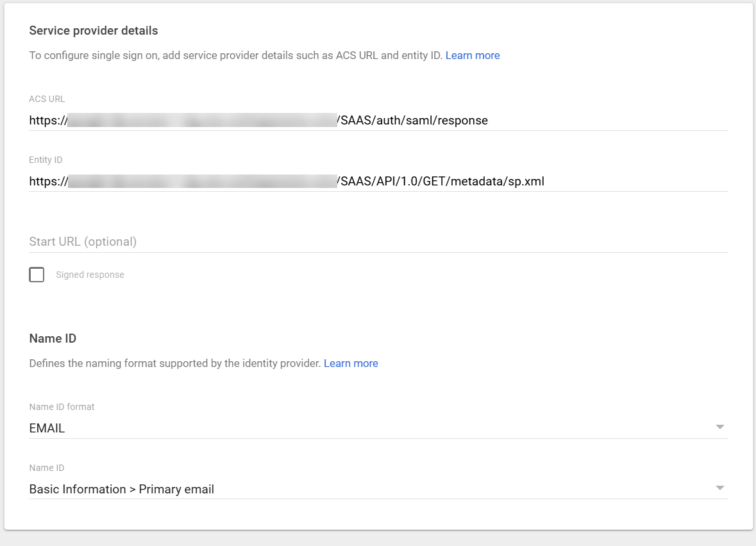Viewport: 756px width, 546px height.
Task: Click Basic Information > Primary email value
Action: (x=121, y=489)
